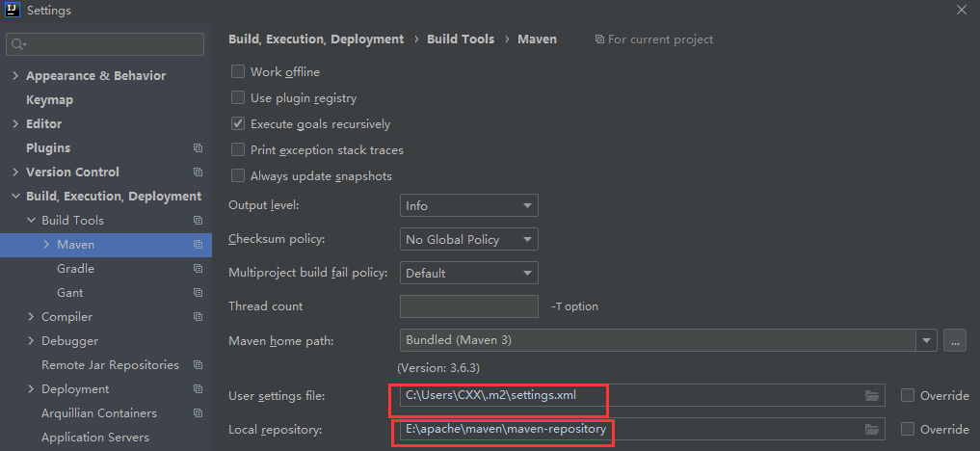Expand the Debugger node

click(31, 341)
